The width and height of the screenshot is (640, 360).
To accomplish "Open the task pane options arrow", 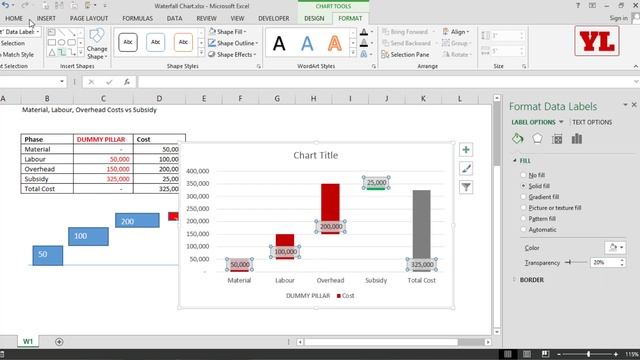I will click(625, 105).
